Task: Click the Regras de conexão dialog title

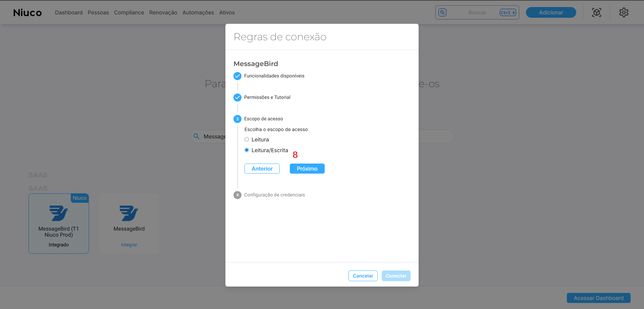Action: [x=280, y=37]
